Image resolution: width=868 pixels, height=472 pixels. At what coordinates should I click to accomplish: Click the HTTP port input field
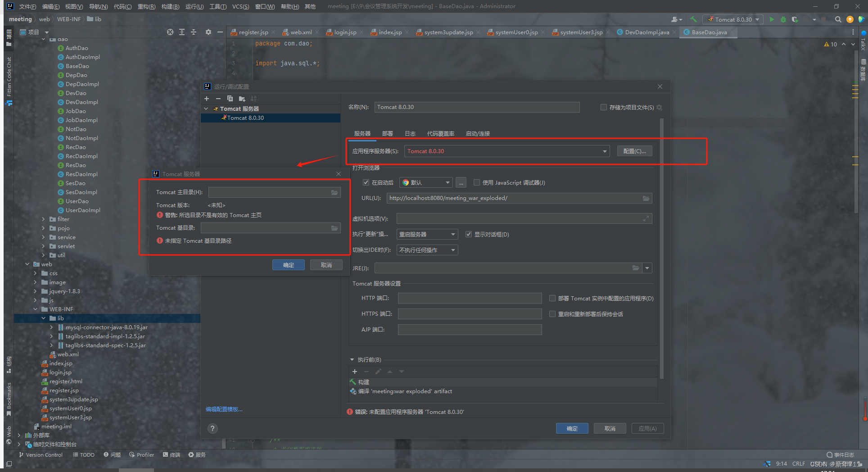(x=470, y=298)
